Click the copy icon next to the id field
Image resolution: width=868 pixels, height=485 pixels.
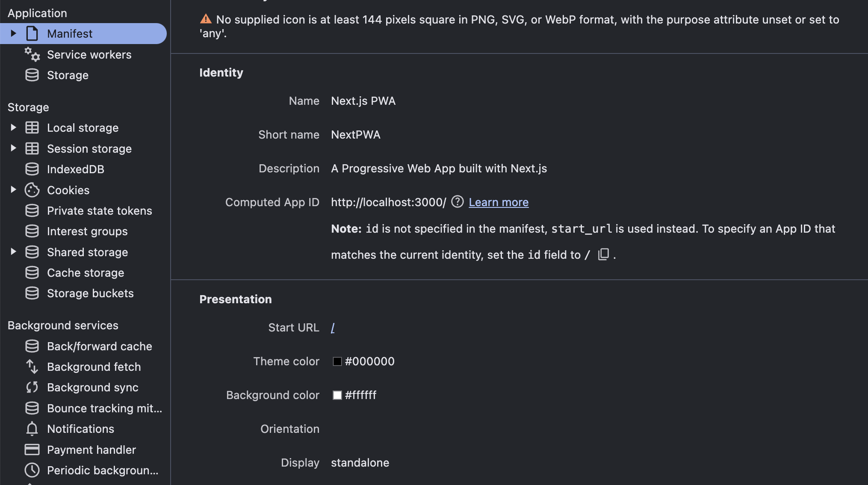[x=603, y=254]
